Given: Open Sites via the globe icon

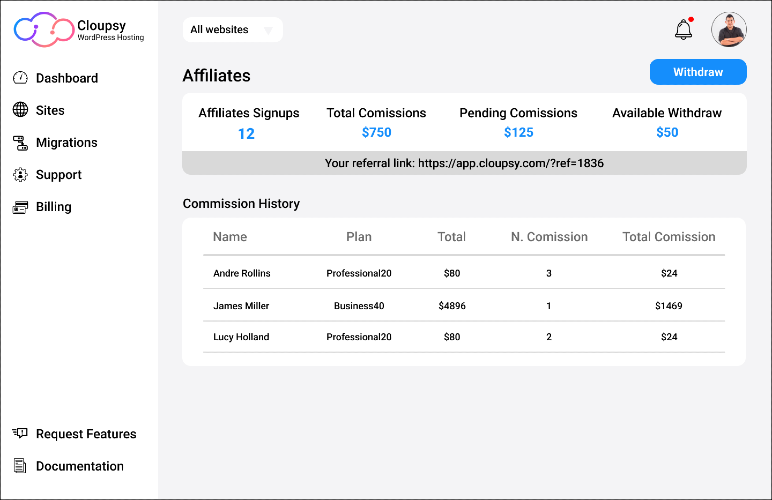Looking at the screenshot, I should click(x=20, y=110).
